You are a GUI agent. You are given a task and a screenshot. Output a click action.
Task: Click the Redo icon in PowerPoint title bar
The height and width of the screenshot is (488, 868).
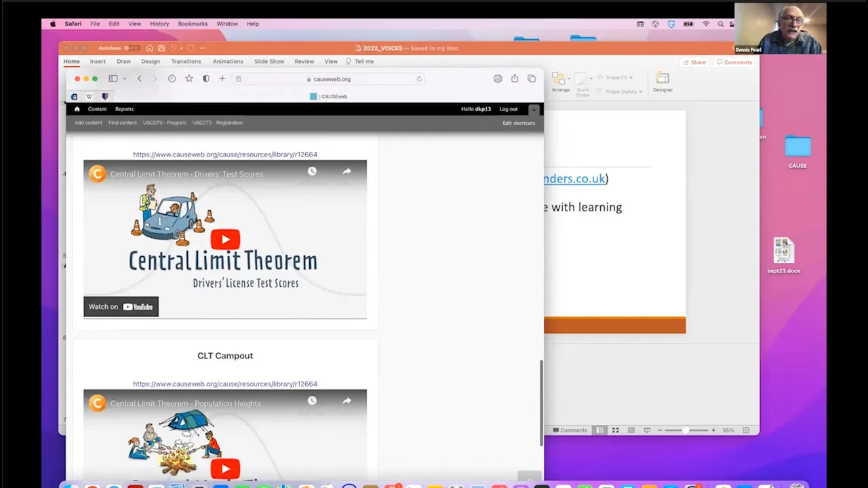191,48
